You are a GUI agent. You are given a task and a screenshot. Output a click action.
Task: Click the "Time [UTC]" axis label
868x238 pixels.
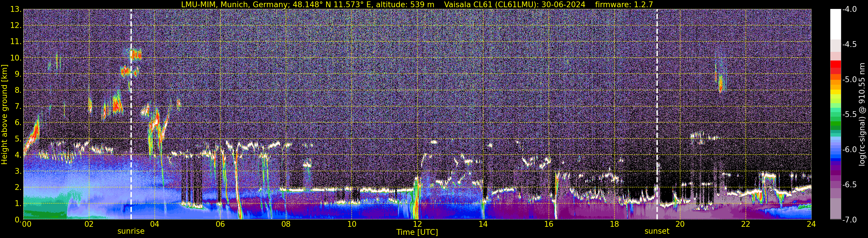[417, 232]
